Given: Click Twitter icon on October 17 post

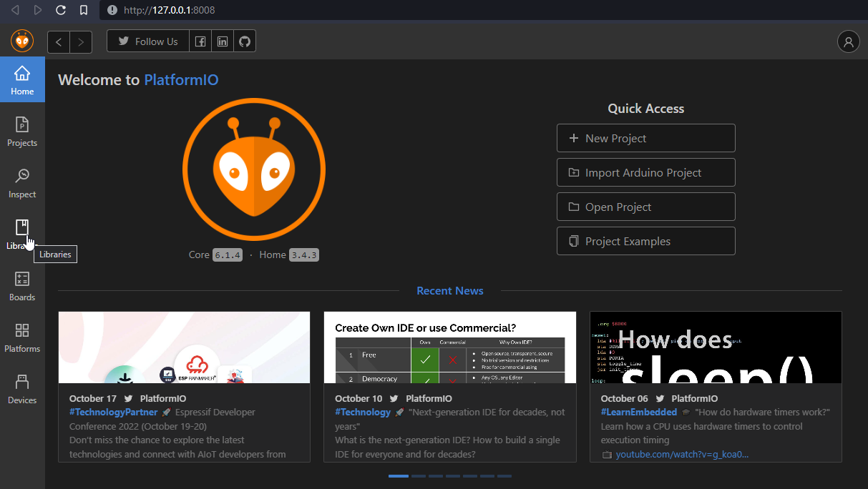Looking at the screenshot, I should [128, 398].
